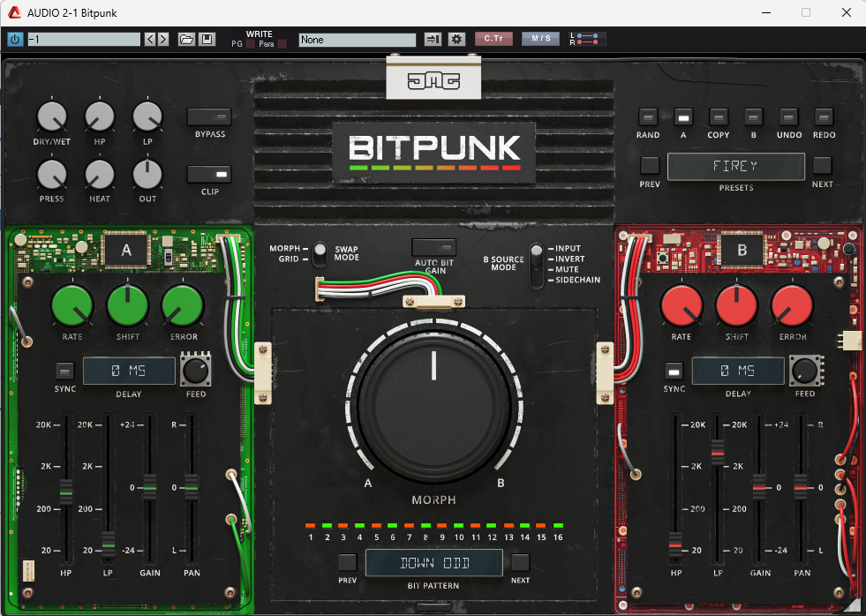
Task: Click bit indicator LED number 8
Action: pos(425,525)
